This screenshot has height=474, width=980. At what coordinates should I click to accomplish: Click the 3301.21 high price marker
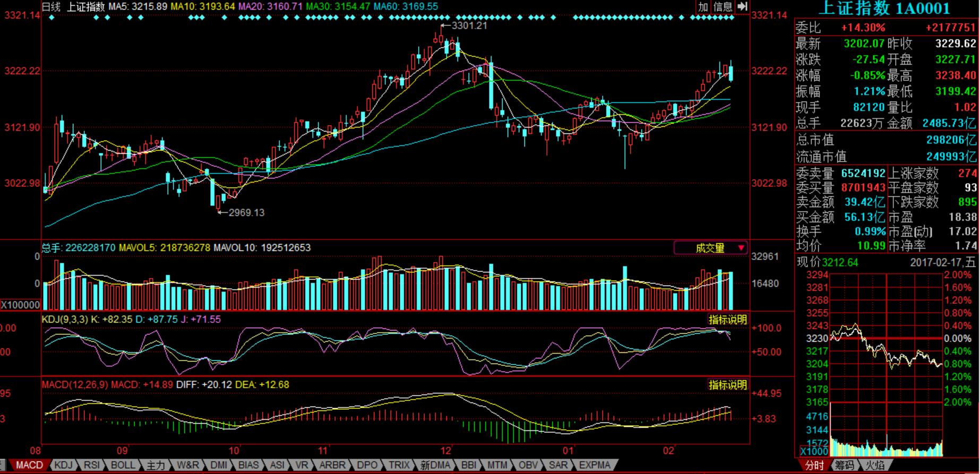469,25
